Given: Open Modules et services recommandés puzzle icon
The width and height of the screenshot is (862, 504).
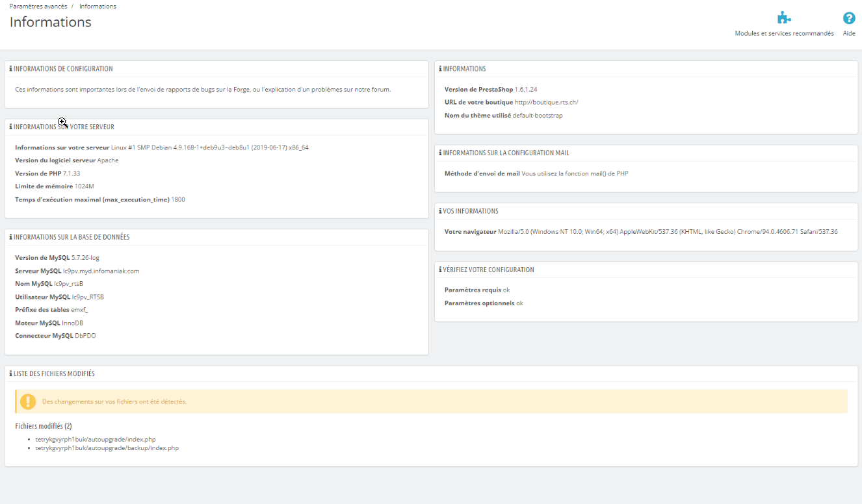Looking at the screenshot, I should pyautogui.click(x=784, y=18).
